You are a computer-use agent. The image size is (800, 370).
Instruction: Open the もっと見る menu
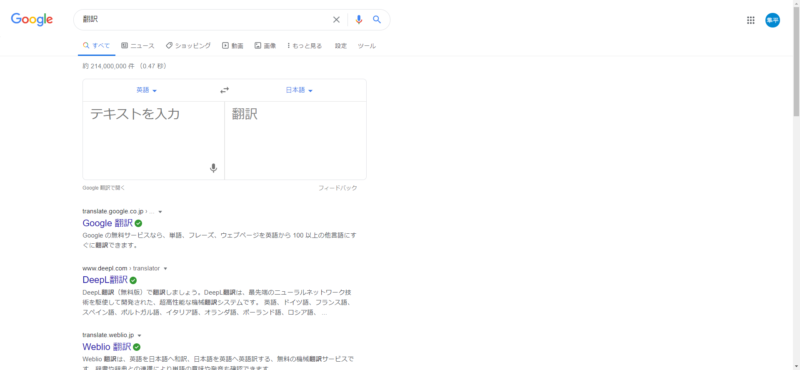(x=305, y=45)
